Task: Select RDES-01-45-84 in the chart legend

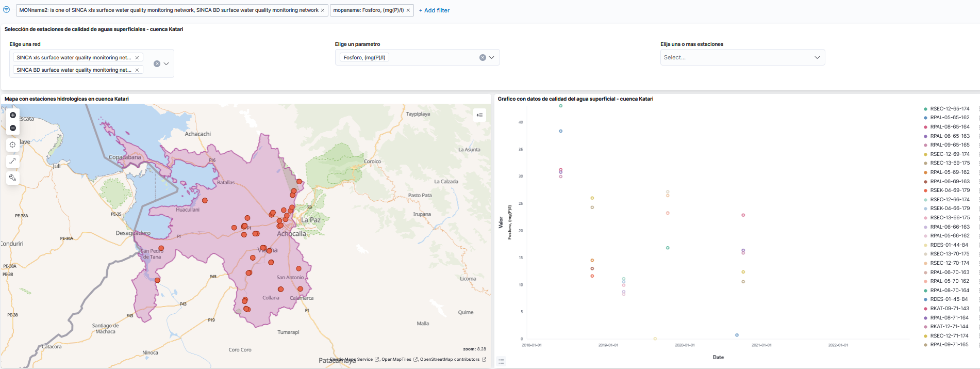Action: [949, 299]
